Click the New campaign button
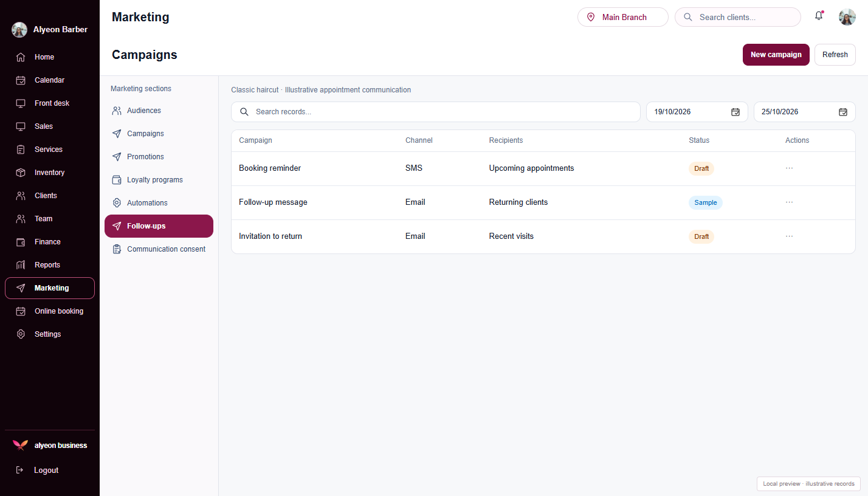The image size is (868, 496). tap(776, 55)
